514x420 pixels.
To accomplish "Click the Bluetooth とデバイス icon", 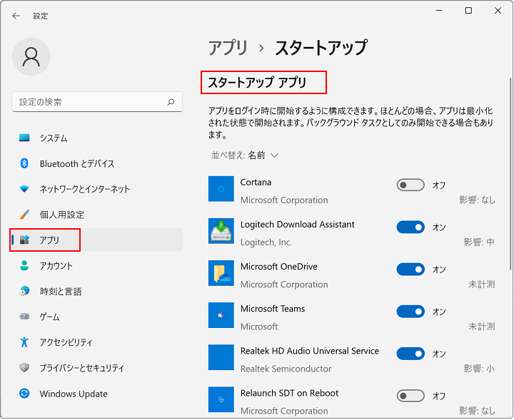I will (x=24, y=163).
